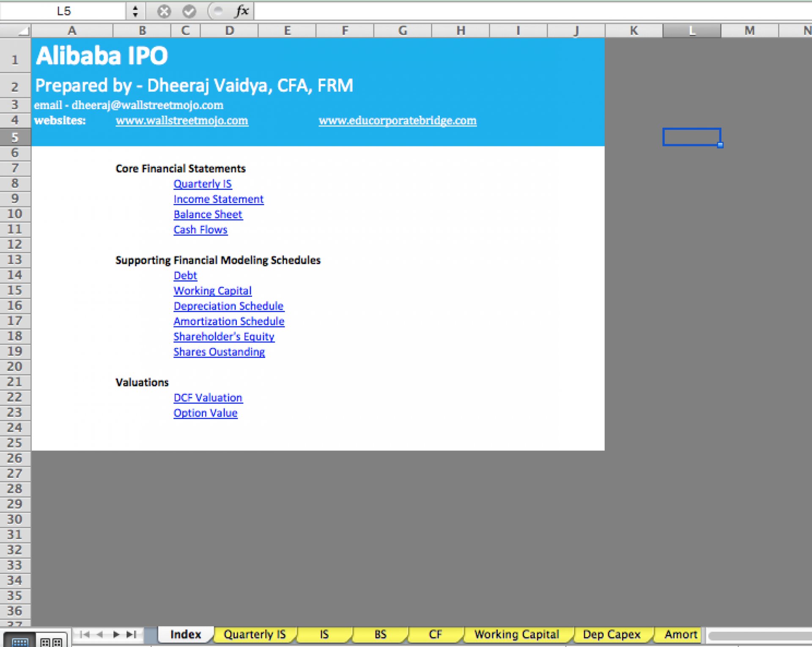Viewport: 812px width, 647px height.
Task: Open the Amortization Schedule hyperlink
Action: (x=229, y=321)
